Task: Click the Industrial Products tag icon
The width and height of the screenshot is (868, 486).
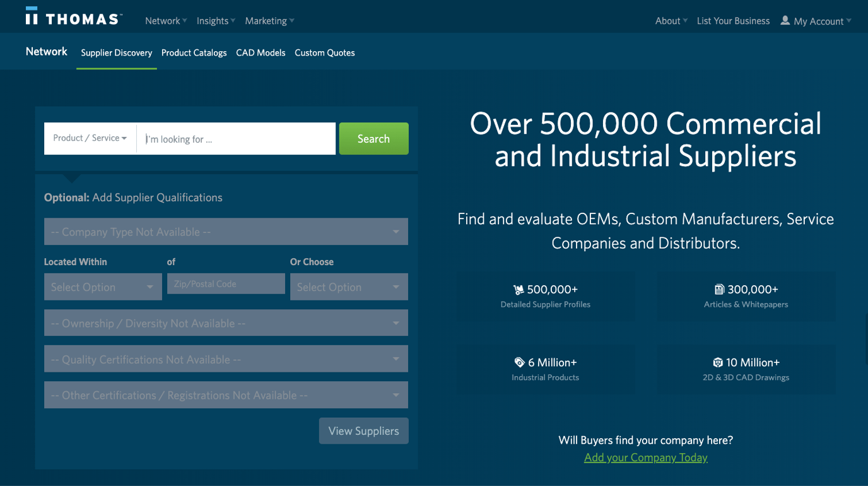Action: 519,362
